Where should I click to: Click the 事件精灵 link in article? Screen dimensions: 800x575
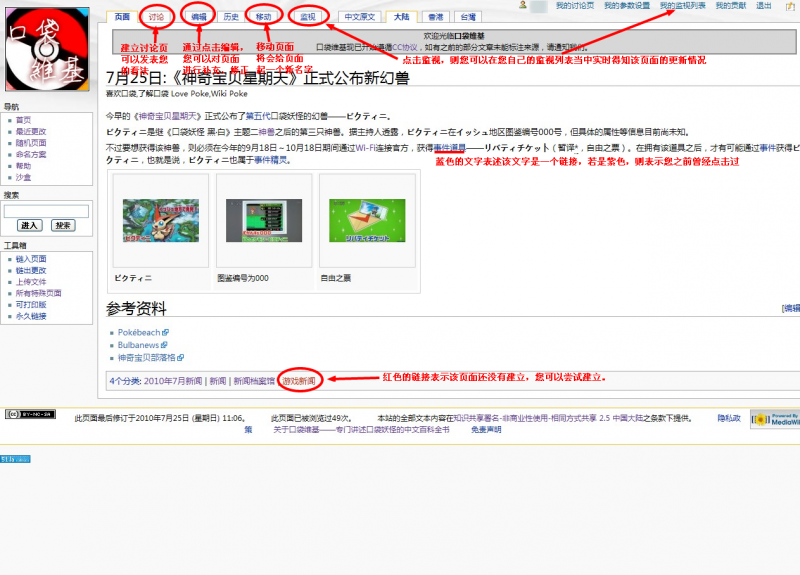pos(270,160)
